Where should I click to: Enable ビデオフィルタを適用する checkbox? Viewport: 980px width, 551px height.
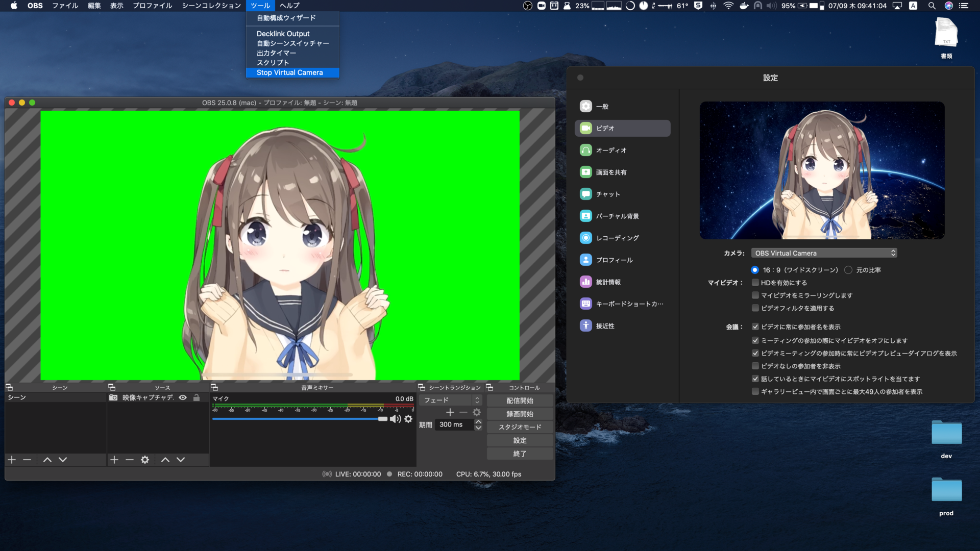click(755, 308)
